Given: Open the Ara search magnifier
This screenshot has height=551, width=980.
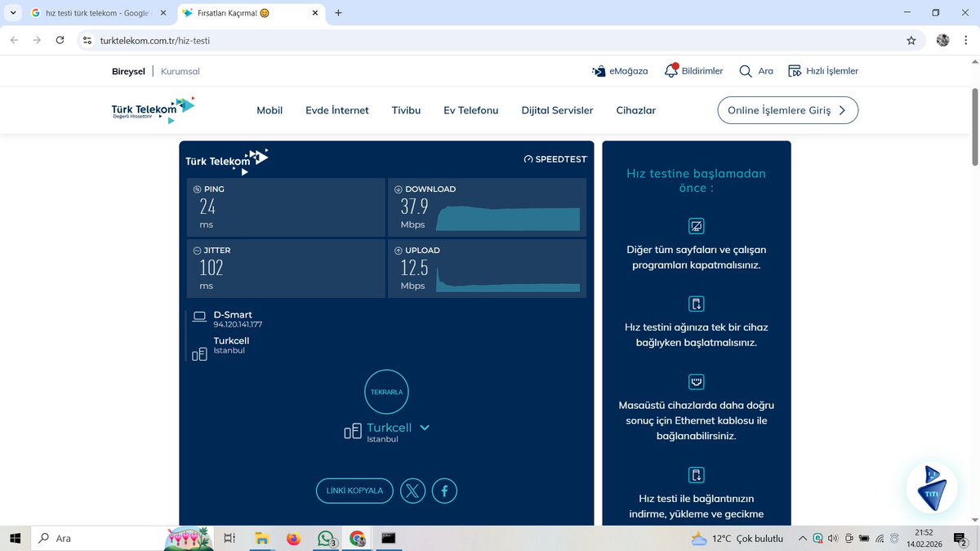Looking at the screenshot, I should [x=755, y=71].
